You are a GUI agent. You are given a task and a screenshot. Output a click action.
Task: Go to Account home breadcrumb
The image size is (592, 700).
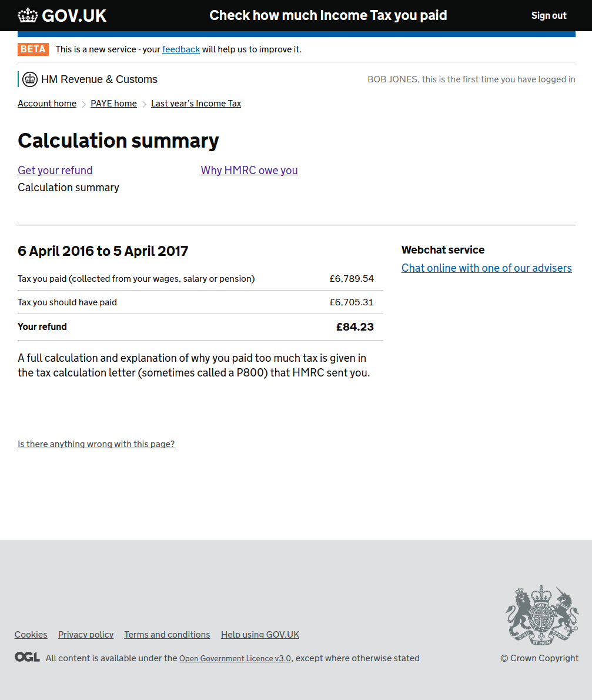pyautogui.click(x=47, y=104)
